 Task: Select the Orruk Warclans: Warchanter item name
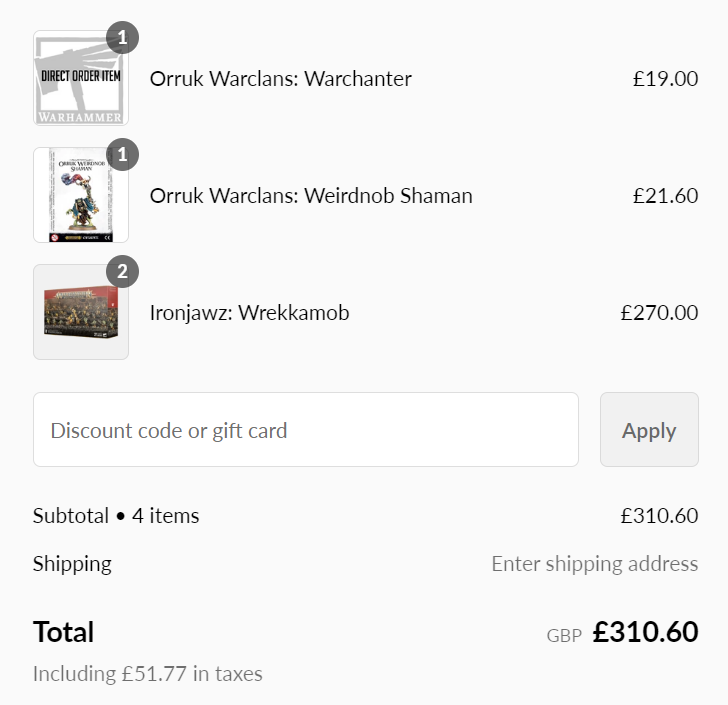[280, 79]
